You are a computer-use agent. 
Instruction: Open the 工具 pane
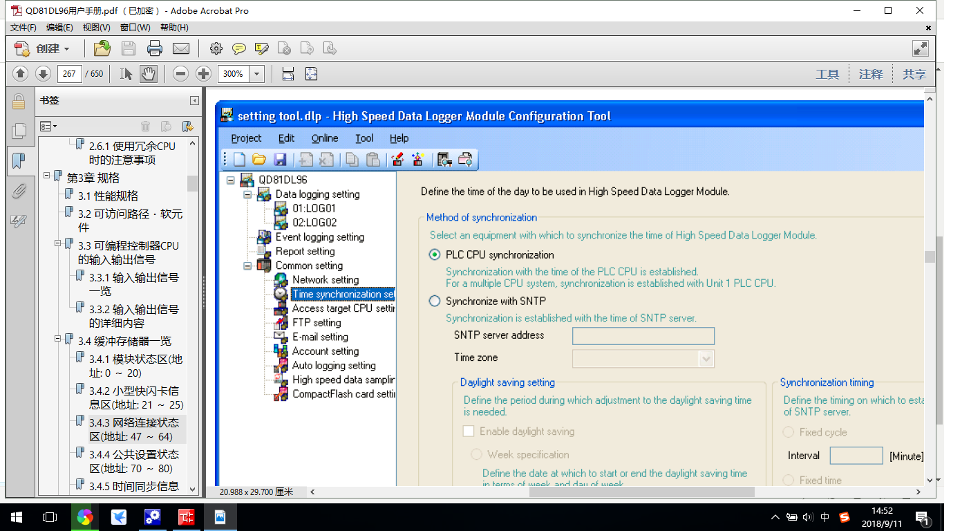click(827, 74)
